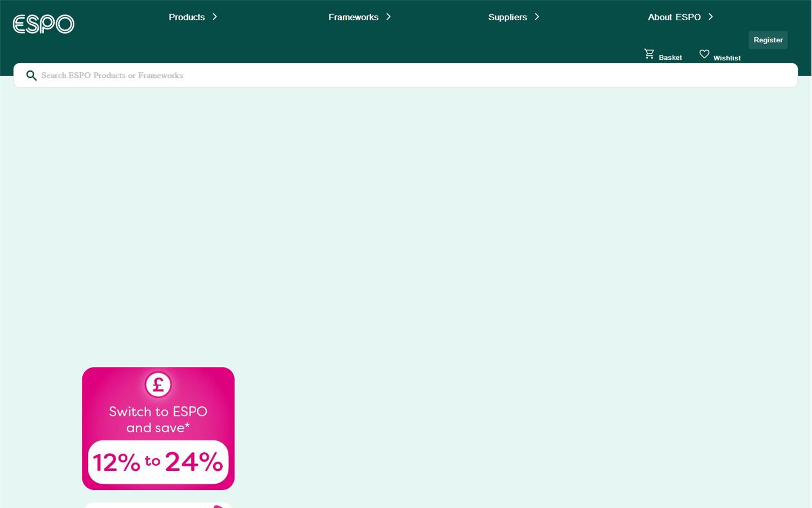
Task: Open the About ESPO menu
Action: 674,17
